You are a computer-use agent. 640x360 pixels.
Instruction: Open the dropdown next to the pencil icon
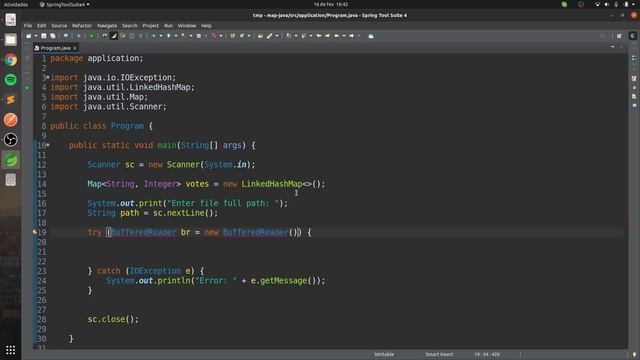tap(277, 36)
